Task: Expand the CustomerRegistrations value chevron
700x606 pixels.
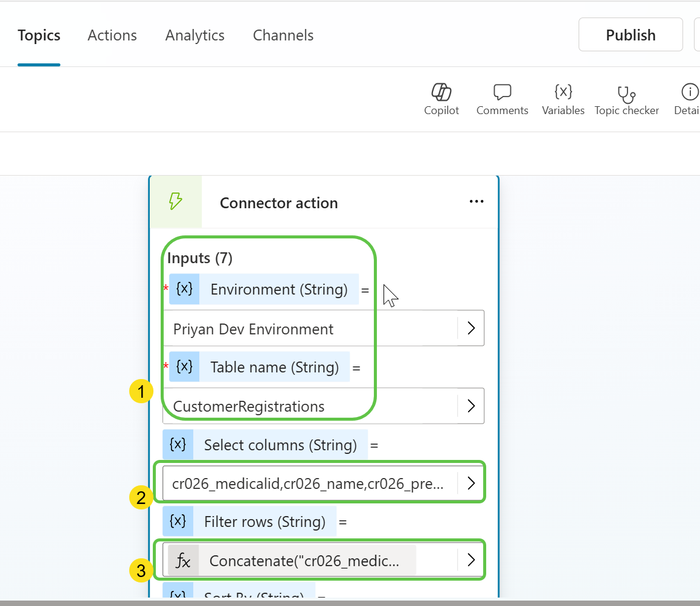Action: pyautogui.click(x=471, y=406)
